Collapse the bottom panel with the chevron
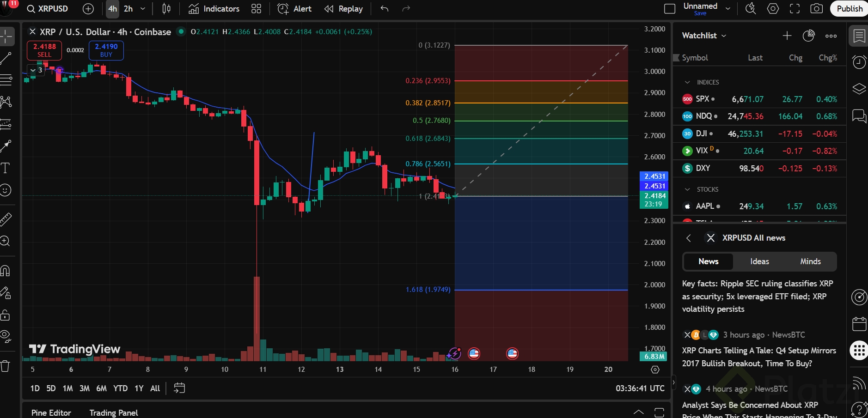Viewport: 868px width, 418px height. point(638,412)
